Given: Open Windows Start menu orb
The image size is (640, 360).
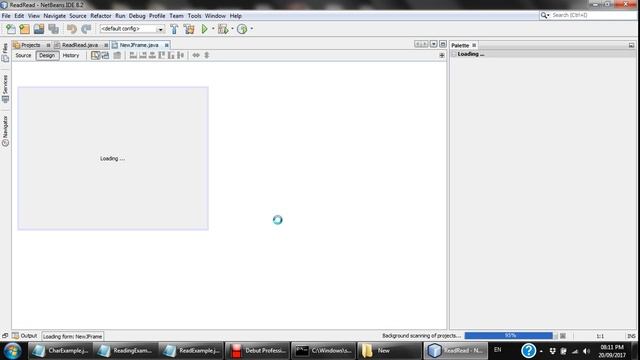Looking at the screenshot, I should tap(13, 351).
